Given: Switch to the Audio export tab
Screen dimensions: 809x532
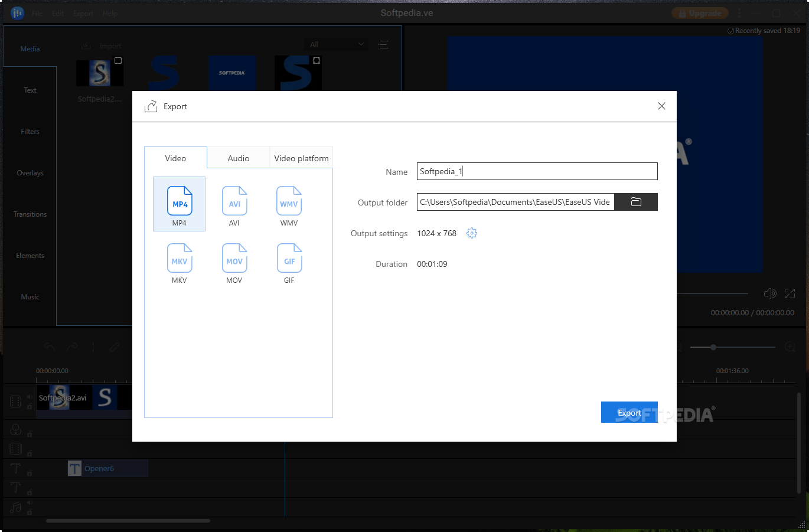Looking at the screenshot, I should (x=238, y=158).
